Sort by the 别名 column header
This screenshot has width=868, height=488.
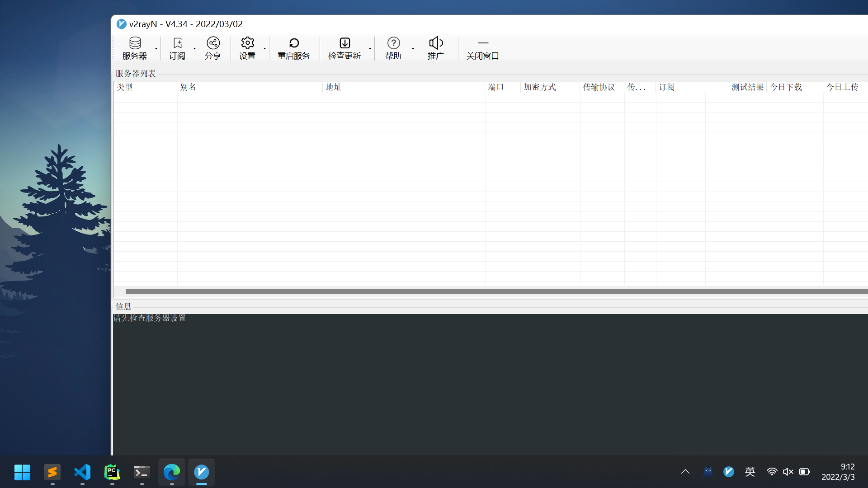(x=189, y=87)
